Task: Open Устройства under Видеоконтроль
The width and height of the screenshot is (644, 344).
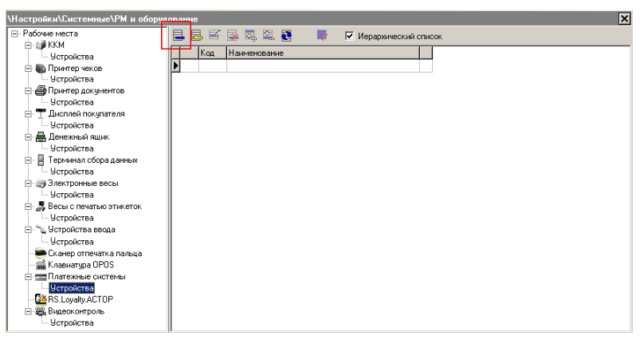Action: click(72, 323)
